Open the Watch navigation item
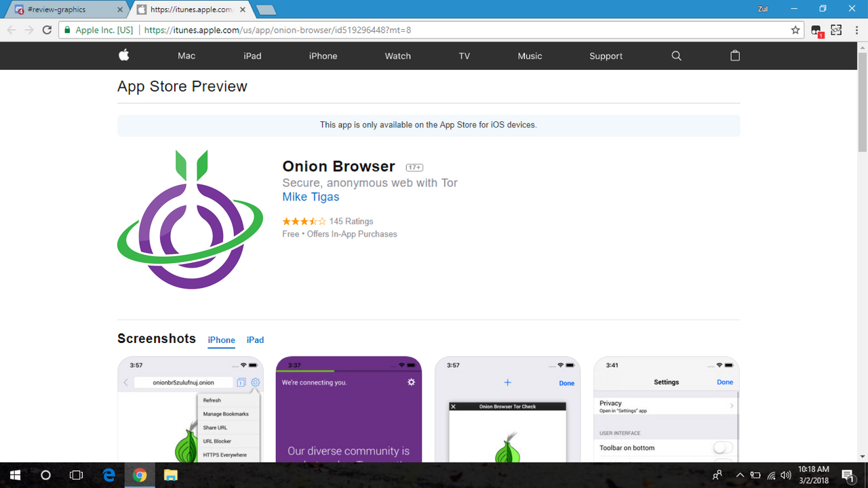 click(398, 56)
